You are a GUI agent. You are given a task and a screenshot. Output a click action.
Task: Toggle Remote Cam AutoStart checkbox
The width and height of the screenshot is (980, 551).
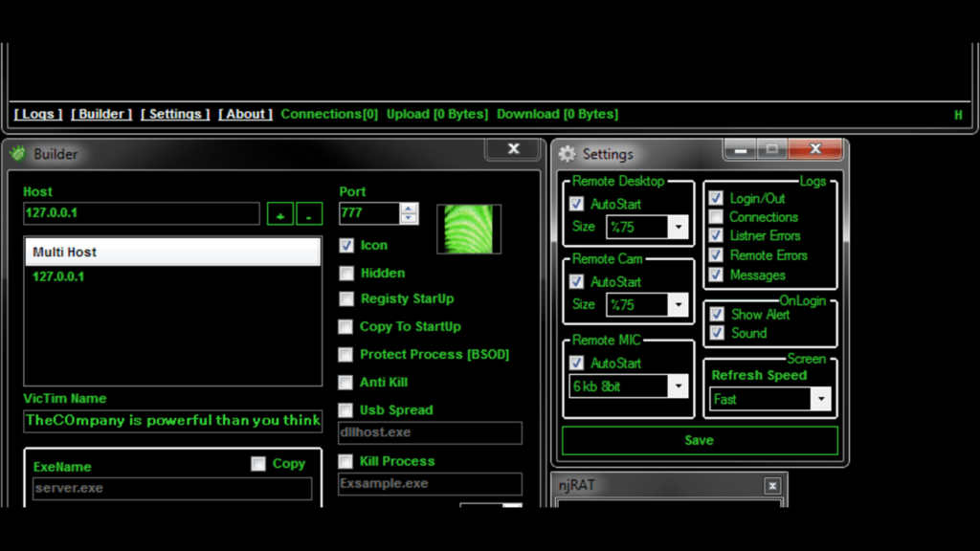point(576,282)
